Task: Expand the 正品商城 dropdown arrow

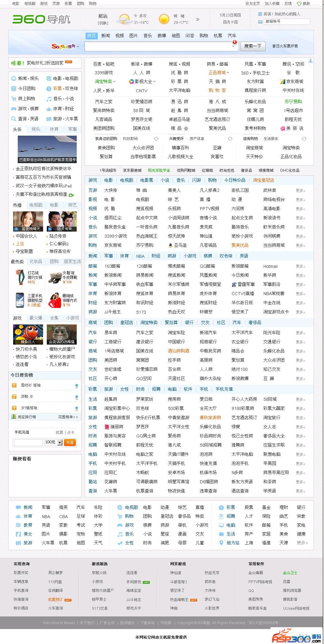Action: click(x=228, y=73)
